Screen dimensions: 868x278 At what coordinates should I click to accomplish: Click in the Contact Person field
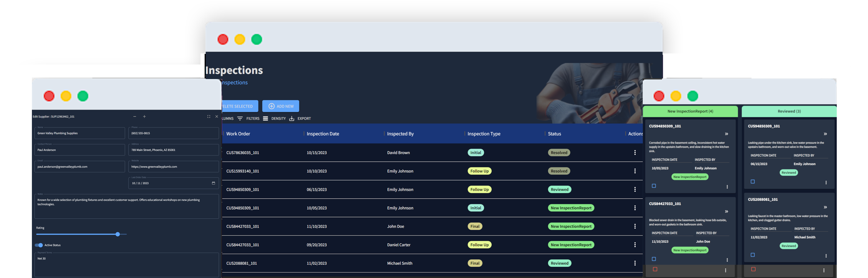click(x=79, y=150)
